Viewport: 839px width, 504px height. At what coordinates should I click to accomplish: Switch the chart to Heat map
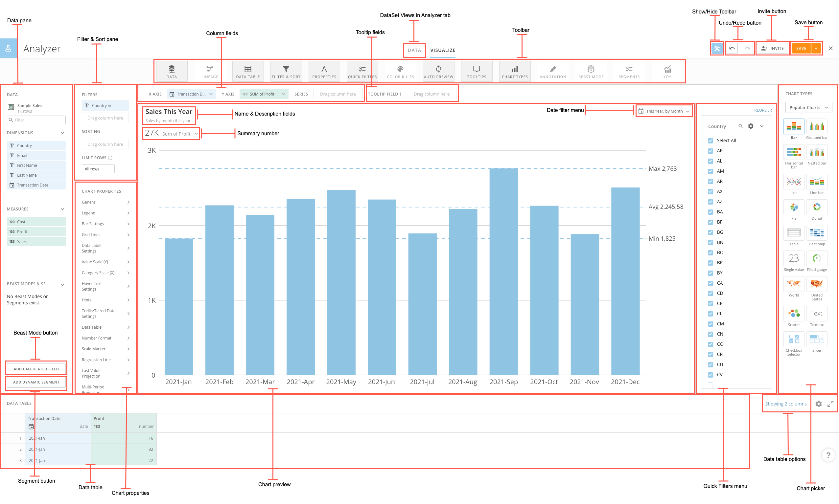tap(817, 233)
